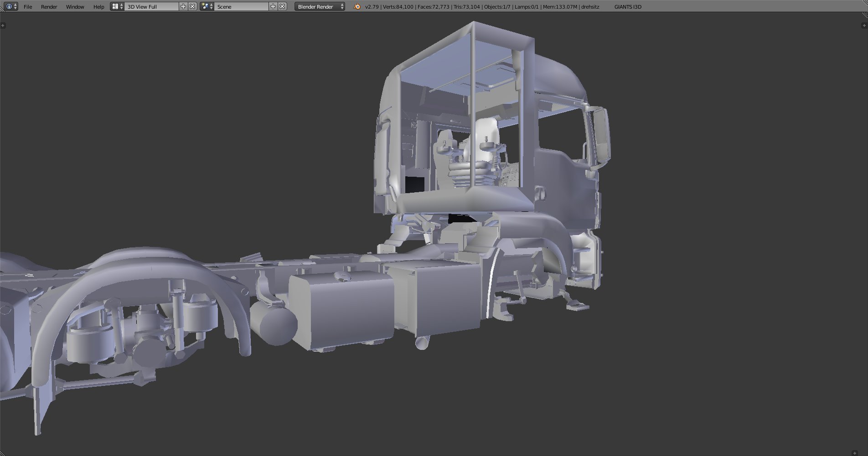Add a new scene with plus icon
This screenshot has width=868, height=456.
(x=273, y=6)
